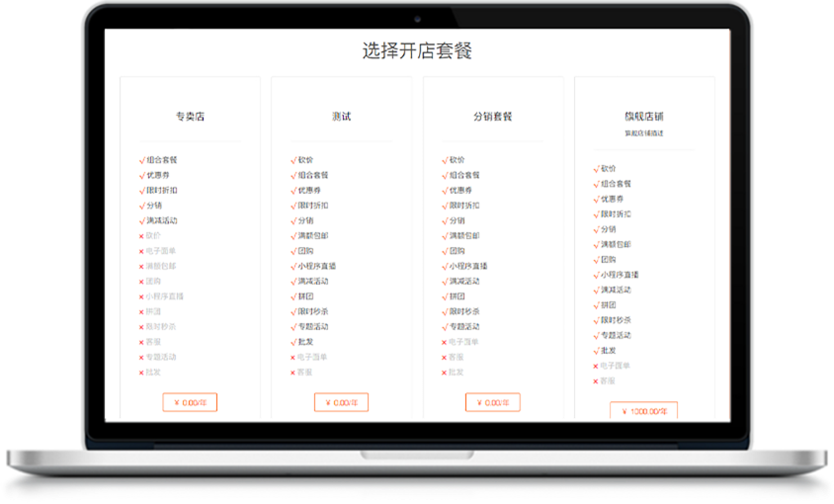Screen dimensions: 834x504
Task: Click the red X beside 批发 in 分销套餐
Action: point(444,373)
